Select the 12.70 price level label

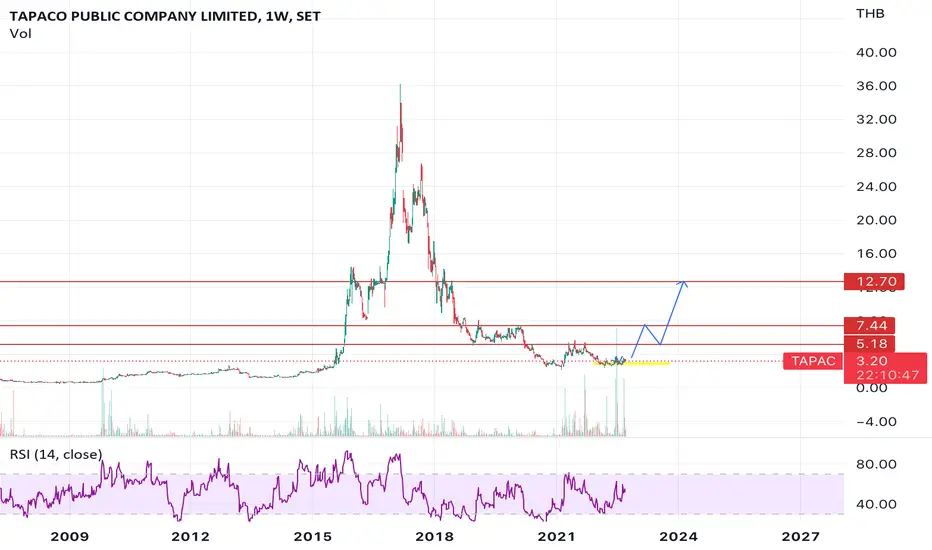[x=874, y=281]
